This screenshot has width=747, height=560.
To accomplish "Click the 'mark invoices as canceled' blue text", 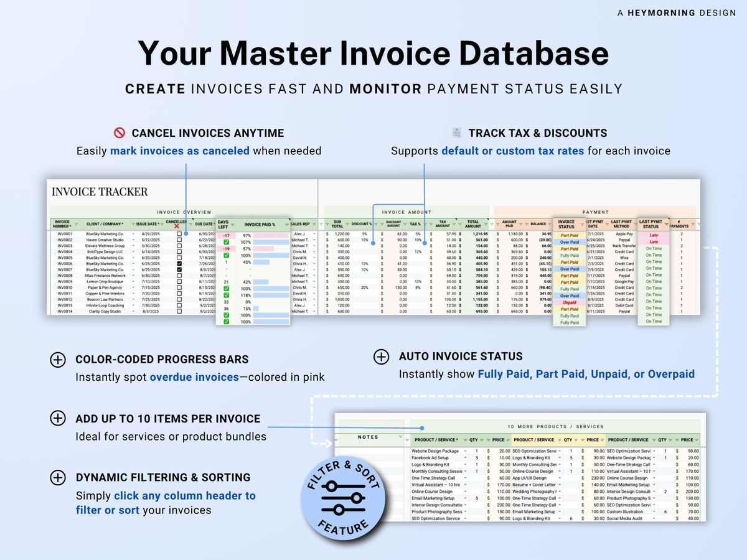I will pos(180,151).
